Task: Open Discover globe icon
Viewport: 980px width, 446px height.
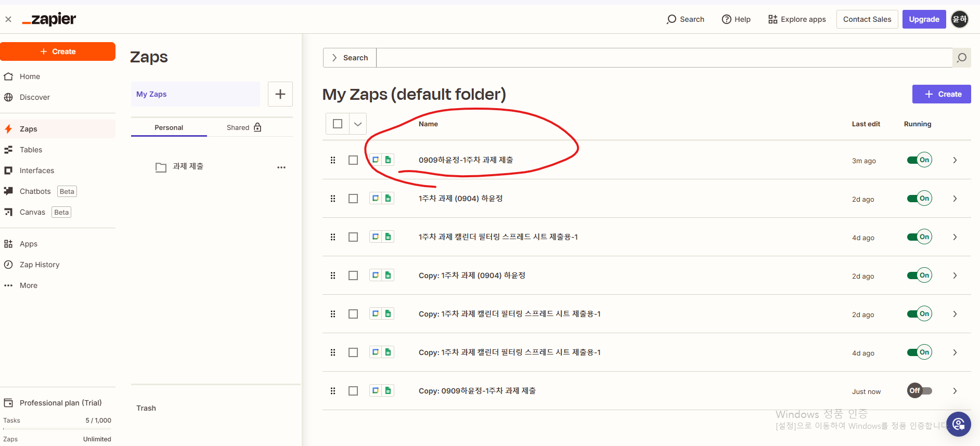Action: (8, 97)
